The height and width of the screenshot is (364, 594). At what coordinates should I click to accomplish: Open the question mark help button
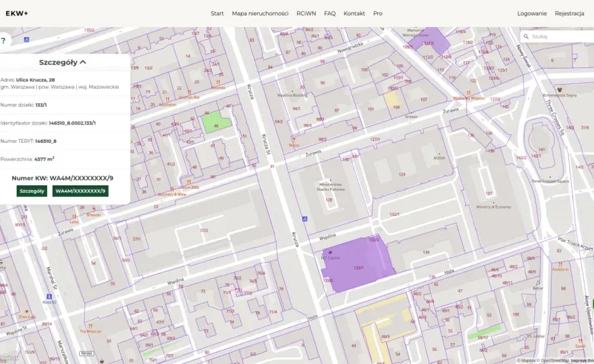[3, 40]
